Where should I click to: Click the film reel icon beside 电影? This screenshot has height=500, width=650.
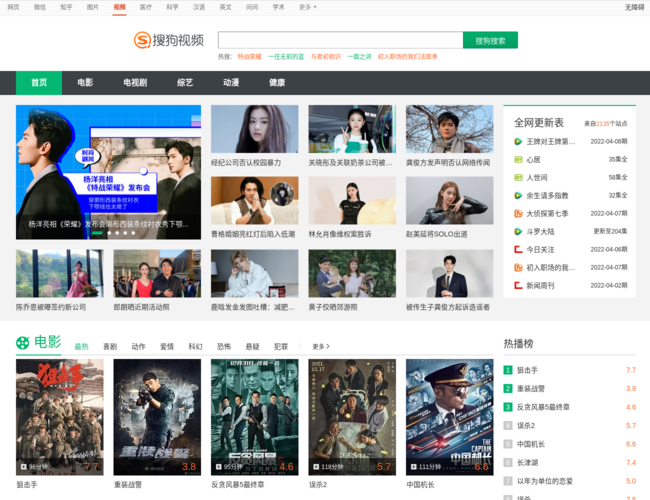tap(24, 343)
